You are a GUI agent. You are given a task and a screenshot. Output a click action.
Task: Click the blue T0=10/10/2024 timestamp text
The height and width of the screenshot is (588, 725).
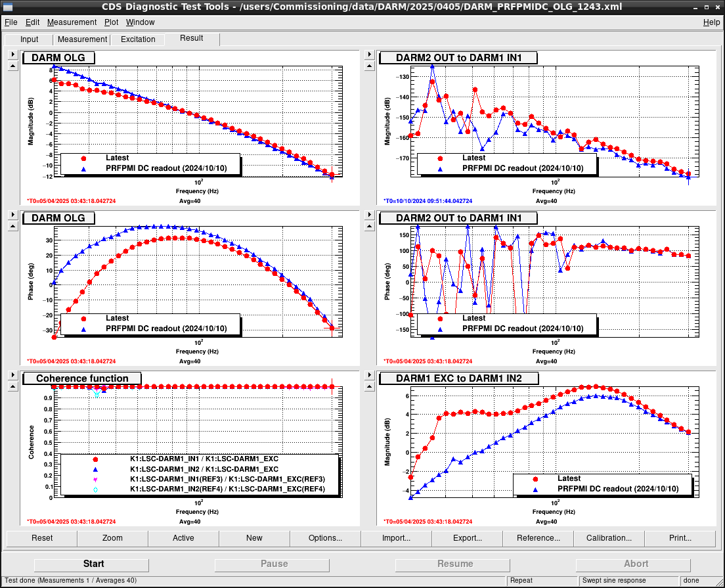pos(428,201)
